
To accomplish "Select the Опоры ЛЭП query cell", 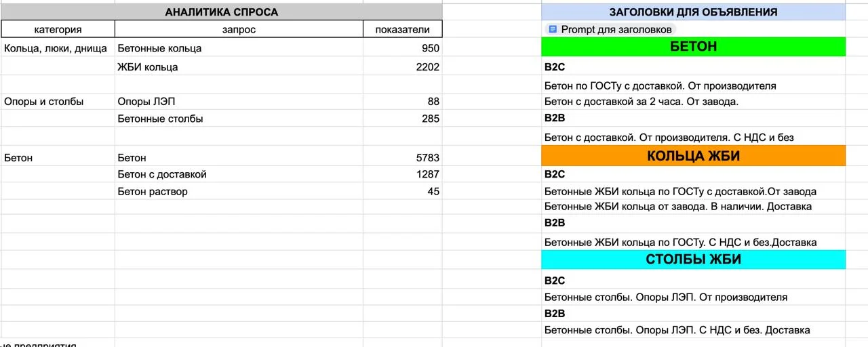I will pos(239,102).
